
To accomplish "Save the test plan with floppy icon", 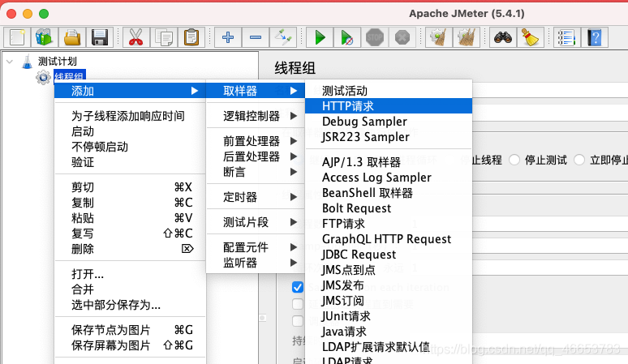I will point(99,37).
